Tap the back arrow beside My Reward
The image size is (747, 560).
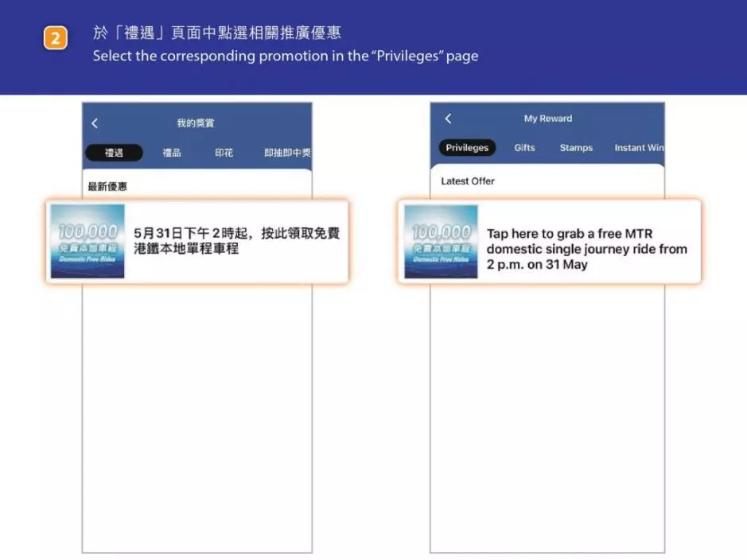(448, 119)
